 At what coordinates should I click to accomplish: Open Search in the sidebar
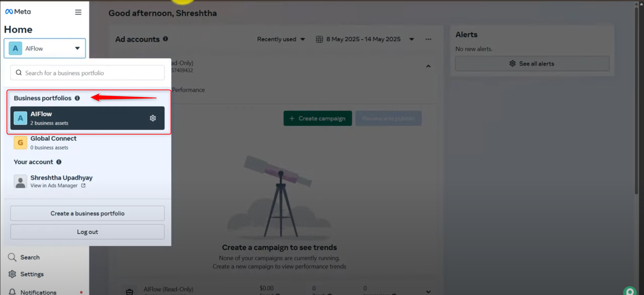click(30, 257)
